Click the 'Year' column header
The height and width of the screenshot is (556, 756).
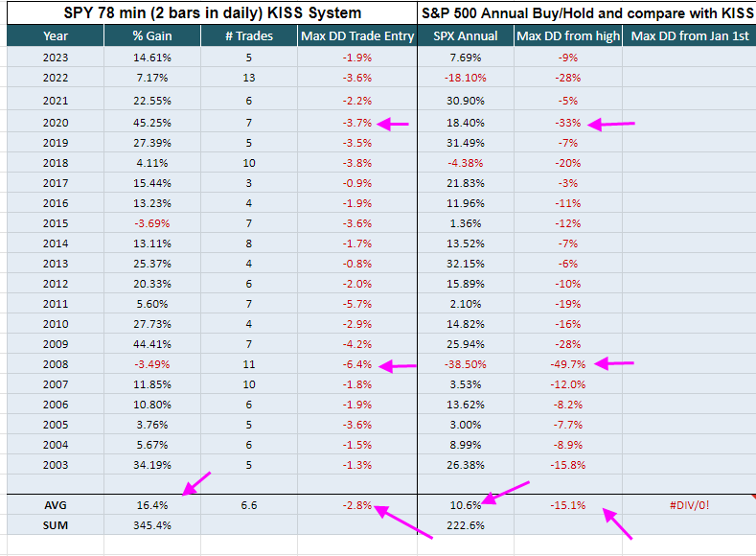tap(56, 35)
